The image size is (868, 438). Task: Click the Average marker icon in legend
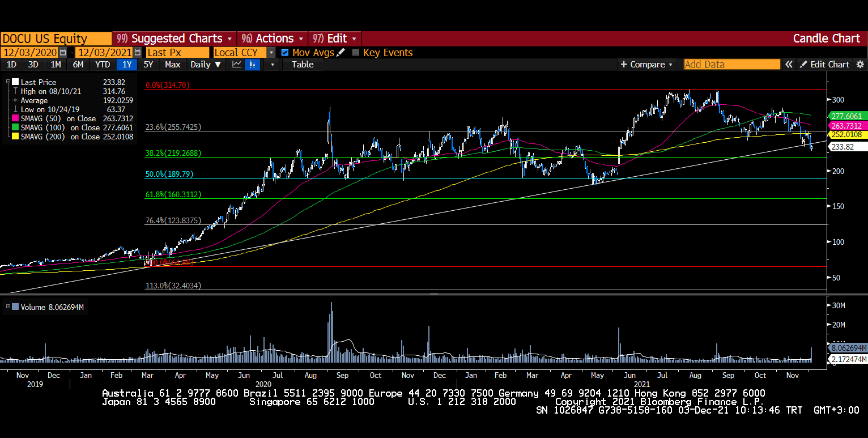15,100
